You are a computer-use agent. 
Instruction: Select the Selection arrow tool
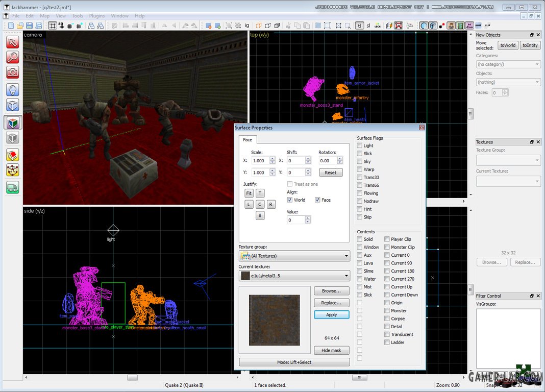13,42
